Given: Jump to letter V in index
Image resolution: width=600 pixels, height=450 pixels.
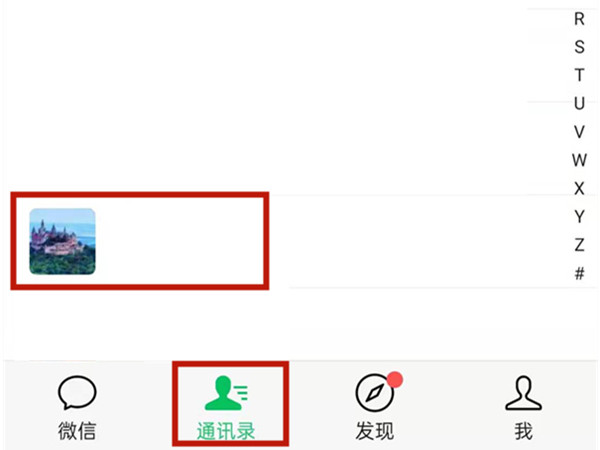Looking at the screenshot, I should pyautogui.click(x=579, y=132).
